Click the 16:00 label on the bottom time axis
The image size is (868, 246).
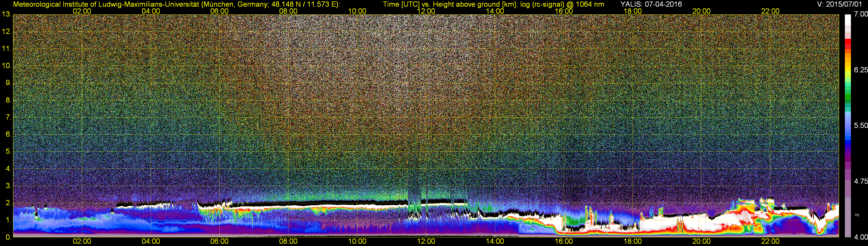click(564, 241)
